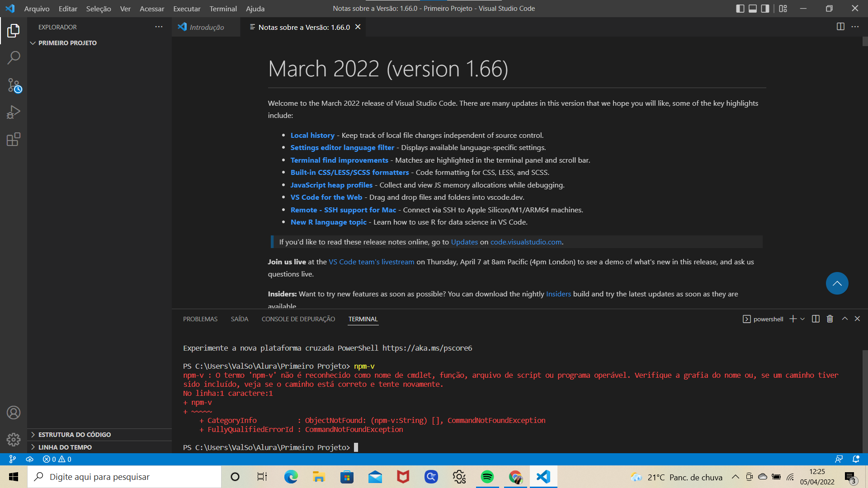Image resolution: width=868 pixels, height=488 pixels.
Task: Split the editor to the right
Action: 840,27
